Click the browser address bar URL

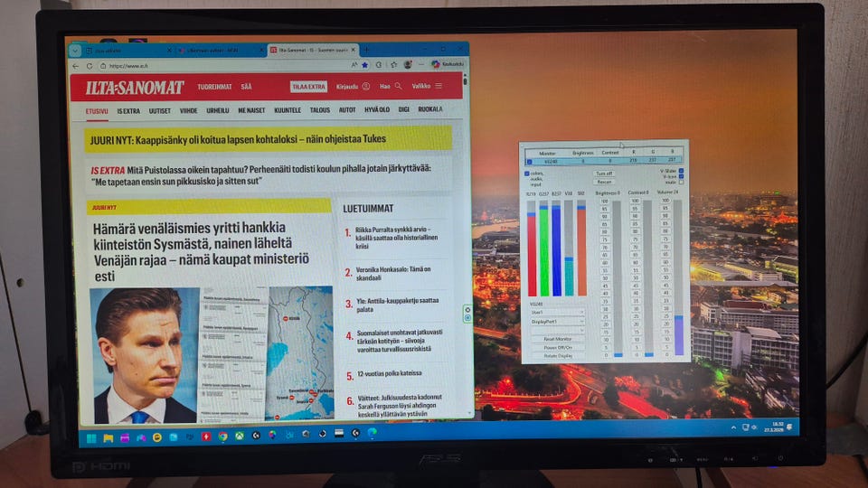coord(128,66)
